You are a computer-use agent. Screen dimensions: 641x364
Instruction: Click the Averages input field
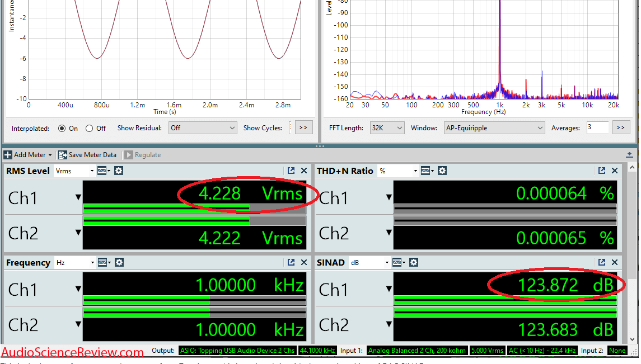(x=597, y=127)
